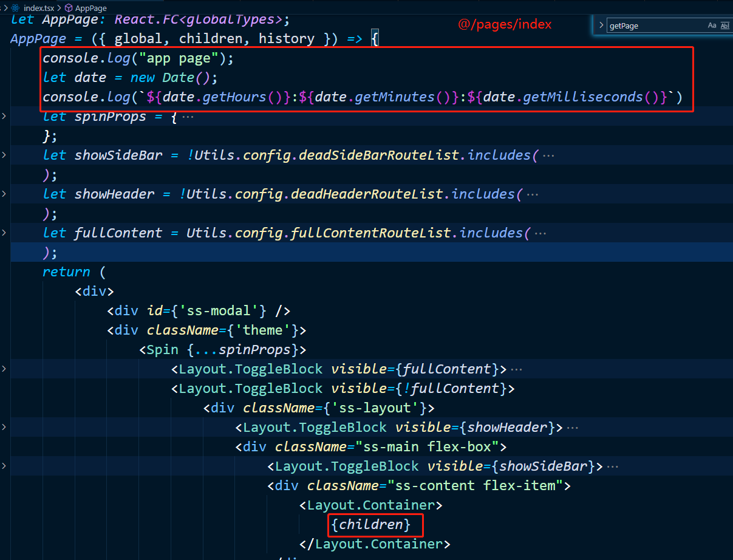Unfold the showSideBar declaration gutter arrow
This screenshot has height=560, width=733.
pyautogui.click(x=5, y=155)
